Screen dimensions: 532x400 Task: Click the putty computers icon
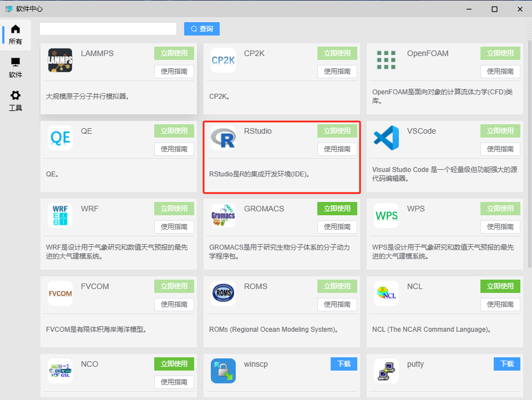click(386, 371)
